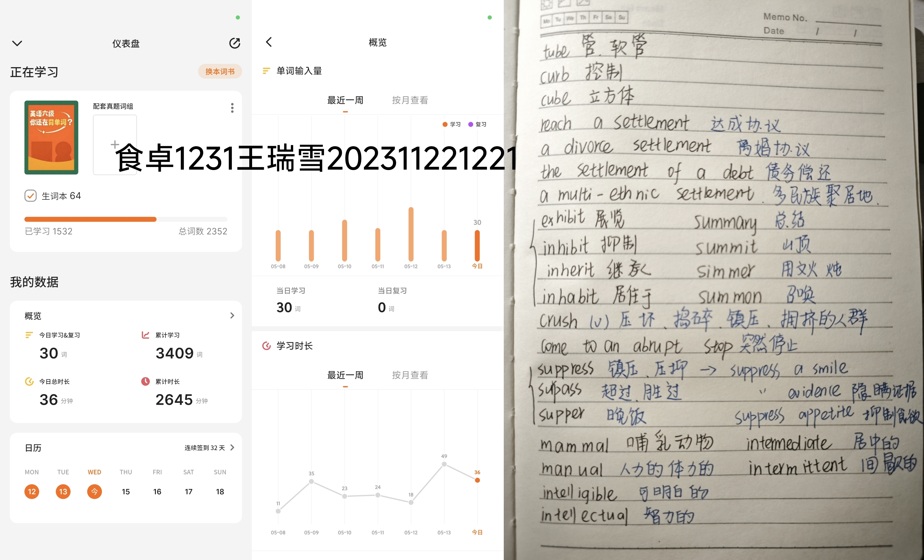Tap the 学习时长 clock icon
This screenshot has height=560, width=924.
coord(266,346)
